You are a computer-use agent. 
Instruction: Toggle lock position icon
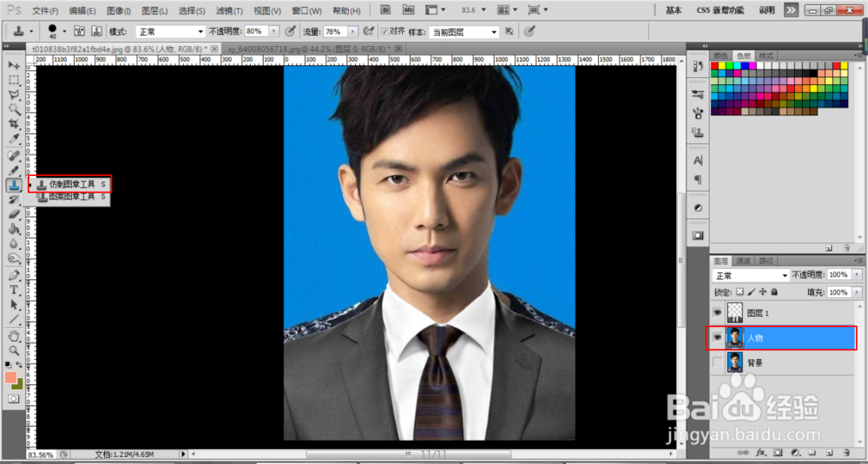pos(763,291)
